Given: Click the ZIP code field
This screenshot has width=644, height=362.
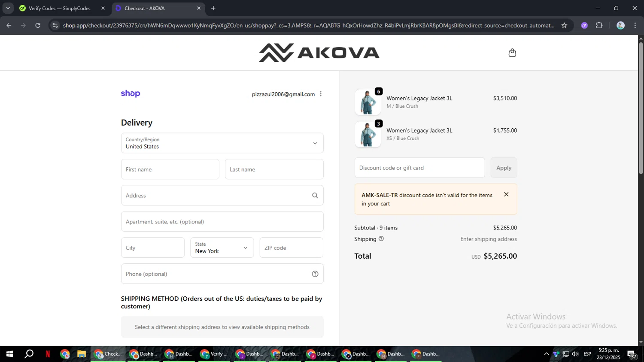Looking at the screenshot, I should pyautogui.click(x=291, y=247).
